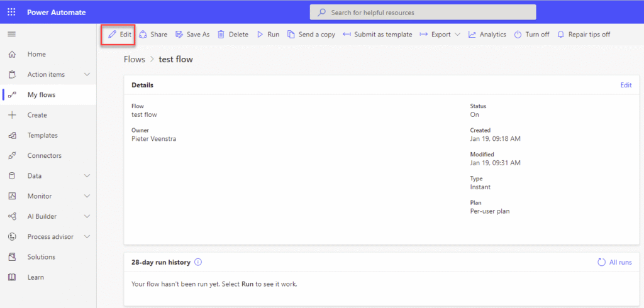Click the Learn book icon
The height and width of the screenshot is (308, 644).
coord(12,277)
